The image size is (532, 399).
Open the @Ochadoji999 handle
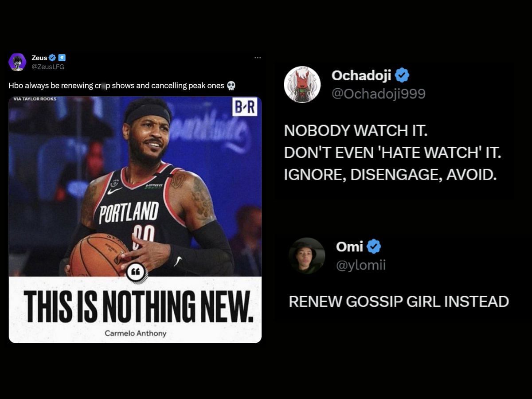379,94
